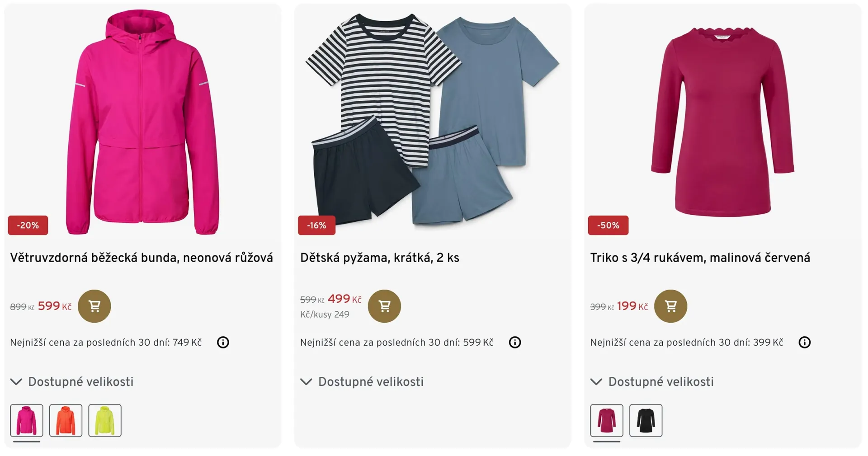Add raspberry 3/4 sleeve shirt to cart
This screenshot has width=868, height=456.
click(670, 306)
